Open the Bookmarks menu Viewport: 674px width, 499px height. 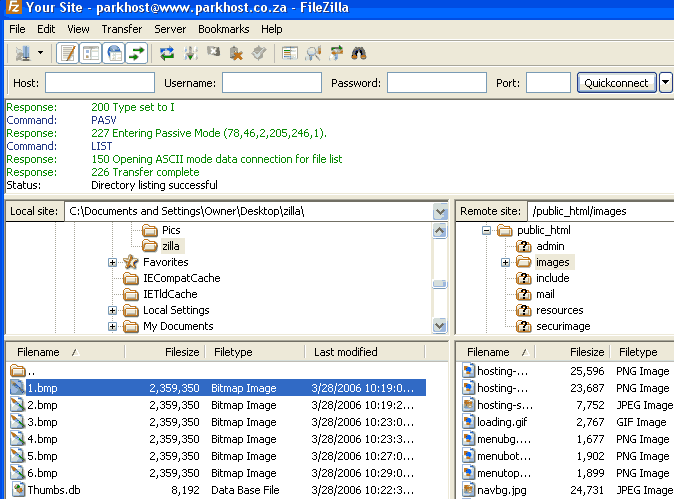pyautogui.click(x=224, y=29)
